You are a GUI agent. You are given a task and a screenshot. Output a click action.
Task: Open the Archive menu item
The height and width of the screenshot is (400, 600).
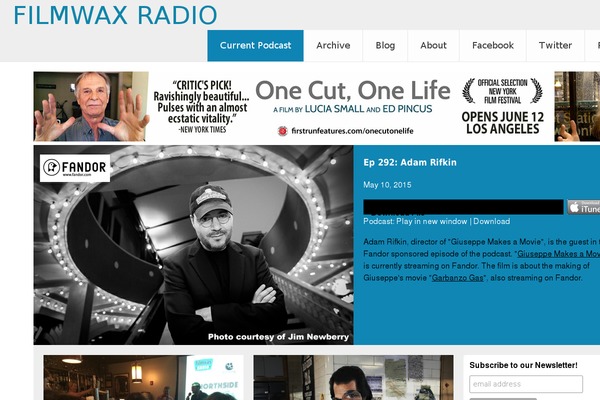[x=333, y=46]
